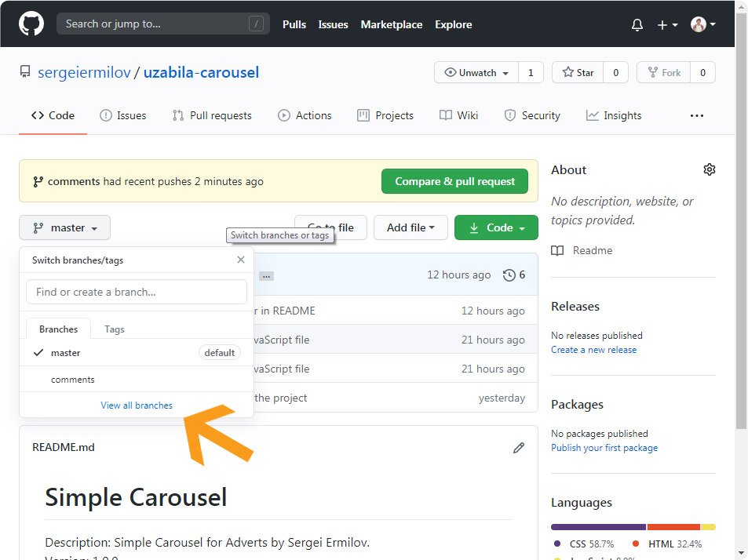Image resolution: width=748 pixels, height=560 pixels.
Task: Open the View all branches link
Action: click(x=137, y=405)
